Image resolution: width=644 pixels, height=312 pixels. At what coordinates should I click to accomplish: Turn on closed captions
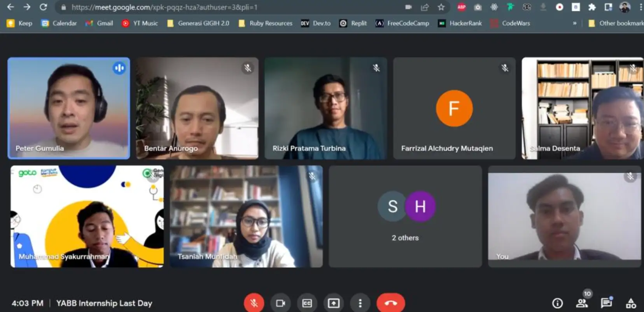pyautogui.click(x=307, y=303)
